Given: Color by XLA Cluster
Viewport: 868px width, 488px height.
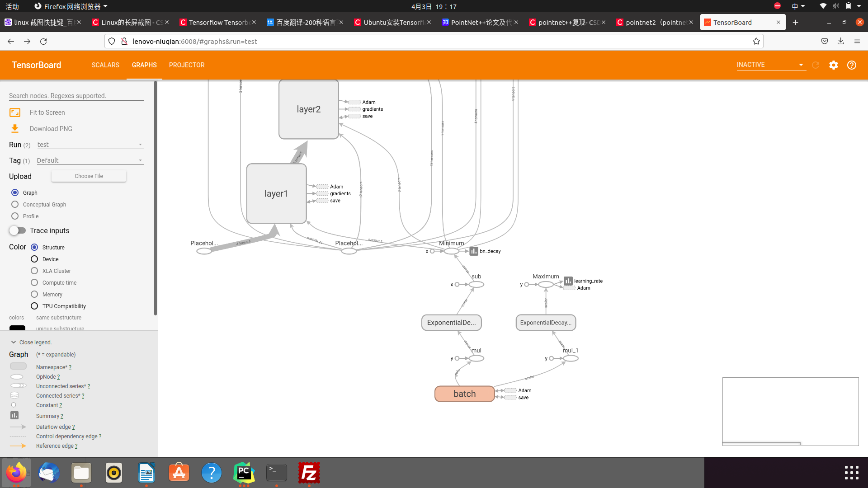Looking at the screenshot, I should click(x=34, y=271).
